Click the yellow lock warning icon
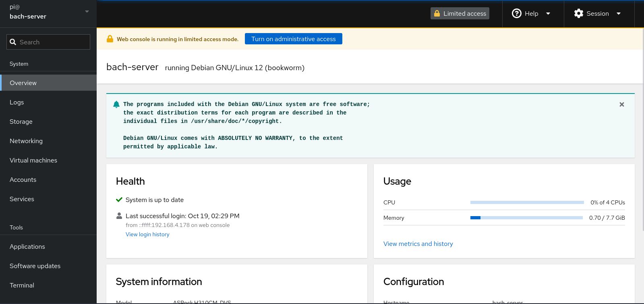This screenshot has width=644, height=304. pyautogui.click(x=110, y=39)
